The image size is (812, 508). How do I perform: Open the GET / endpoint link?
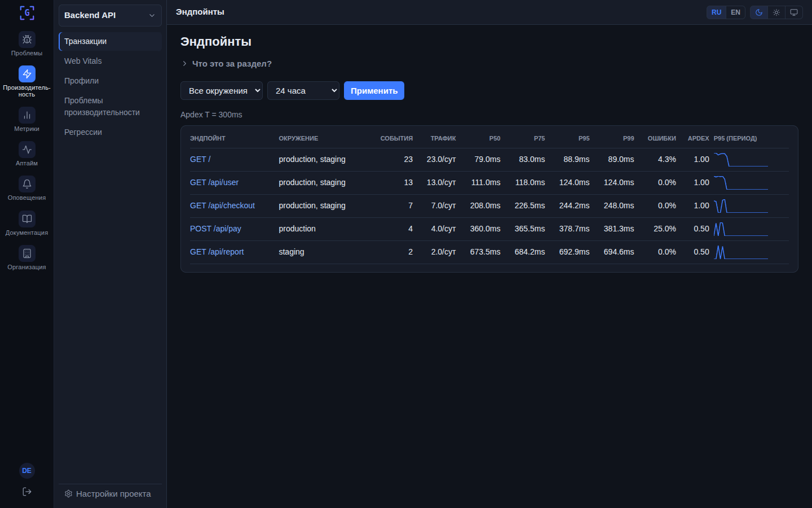[x=200, y=159]
